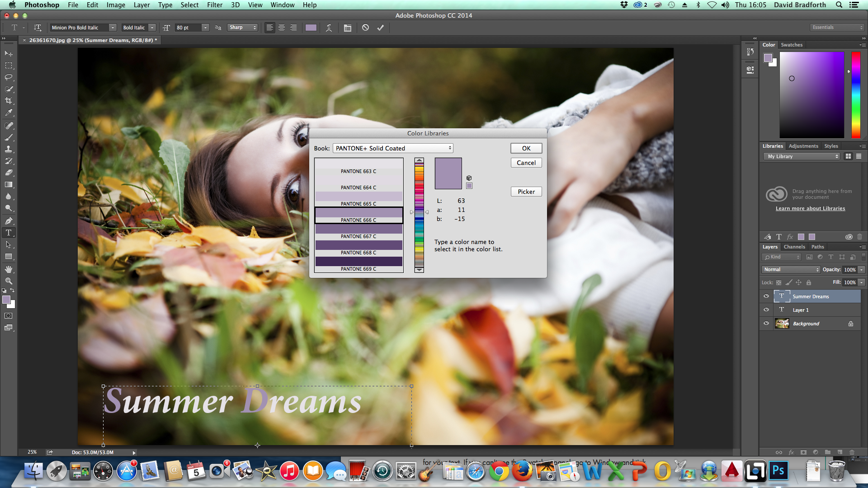Toggle lock all in Layers panel
This screenshot has height=488, width=868.
[809, 282]
